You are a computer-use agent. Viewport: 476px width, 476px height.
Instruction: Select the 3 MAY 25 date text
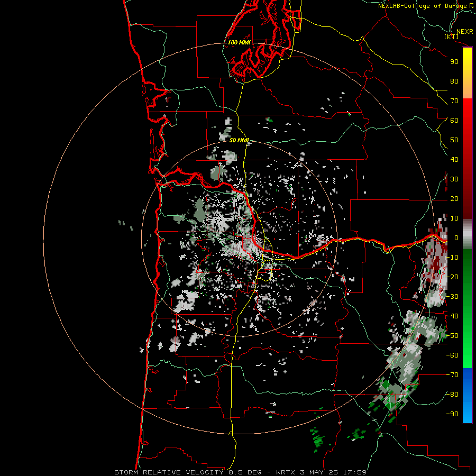(320, 472)
